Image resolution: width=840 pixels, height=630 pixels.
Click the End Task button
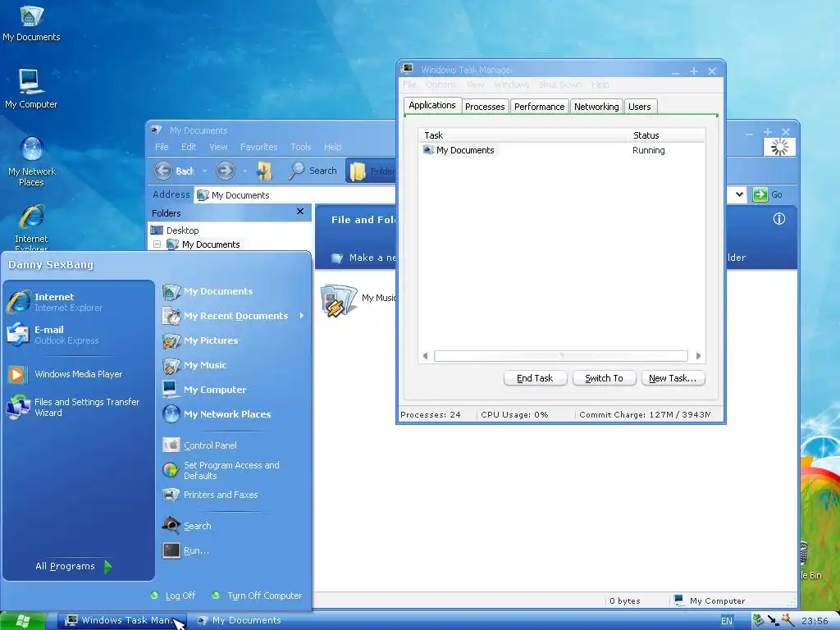coord(535,378)
